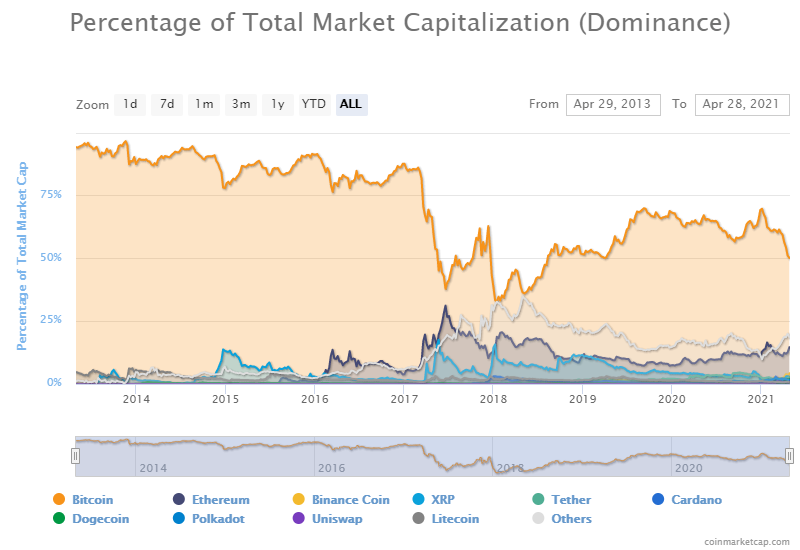Choose the 1m zoom range

pos(204,105)
